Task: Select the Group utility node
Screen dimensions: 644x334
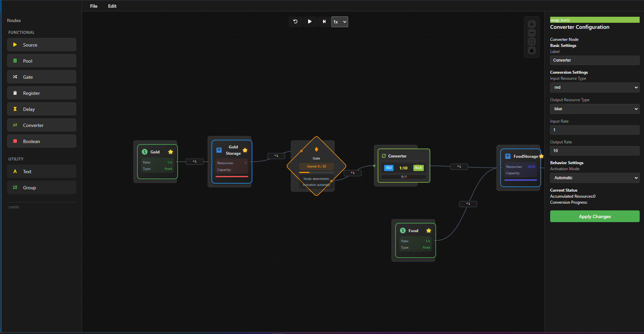Action: click(42, 188)
